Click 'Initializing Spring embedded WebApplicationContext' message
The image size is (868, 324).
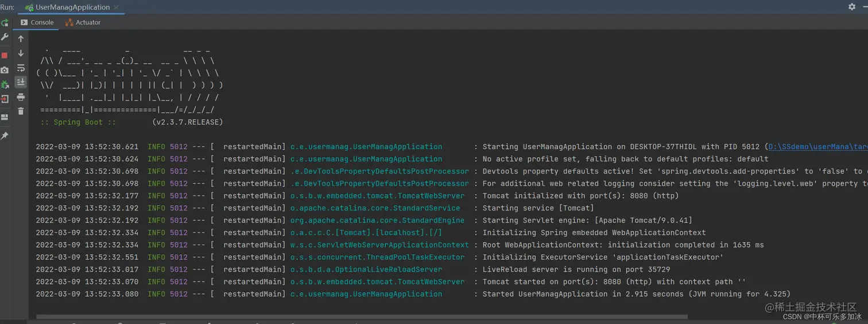click(x=594, y=233)
